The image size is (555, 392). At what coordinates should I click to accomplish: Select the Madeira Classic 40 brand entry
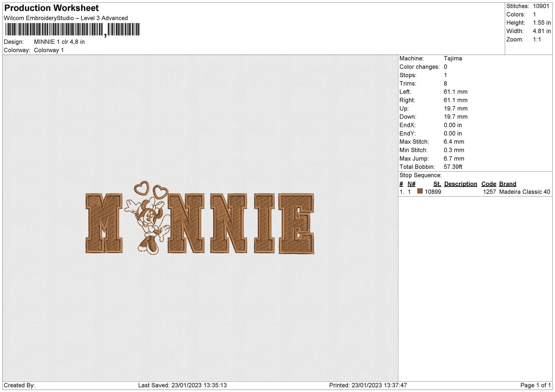click(524, 192)
